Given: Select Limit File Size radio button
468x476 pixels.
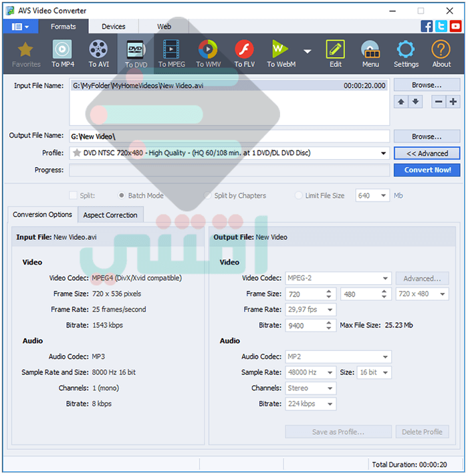Looking at the screenshot, I should click(x=298, y=195).
